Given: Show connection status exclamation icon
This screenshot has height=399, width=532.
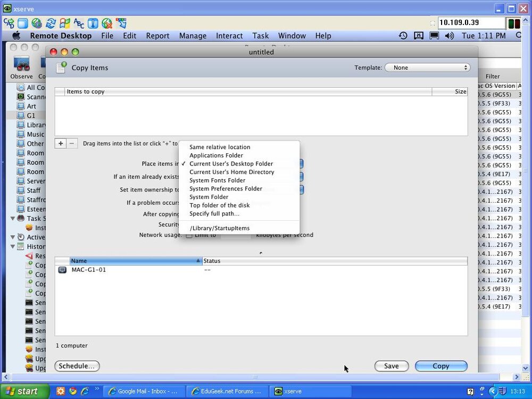Looking at the screenshot, I should 93,23.
